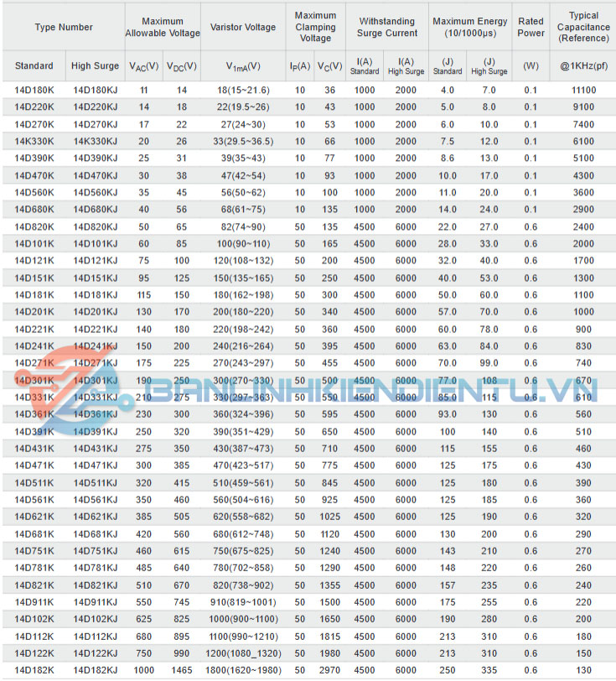
Task: Click capacitance value 11100
Action: [x=583, y=91]
